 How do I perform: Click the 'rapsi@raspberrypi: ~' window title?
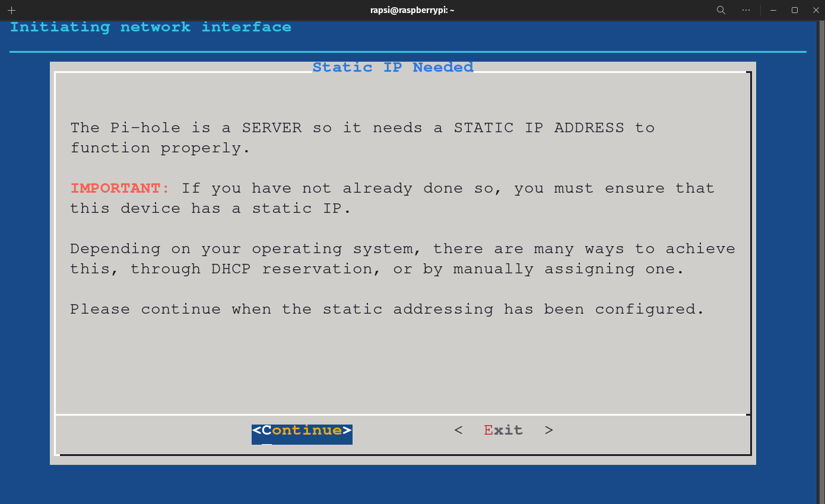412,10
